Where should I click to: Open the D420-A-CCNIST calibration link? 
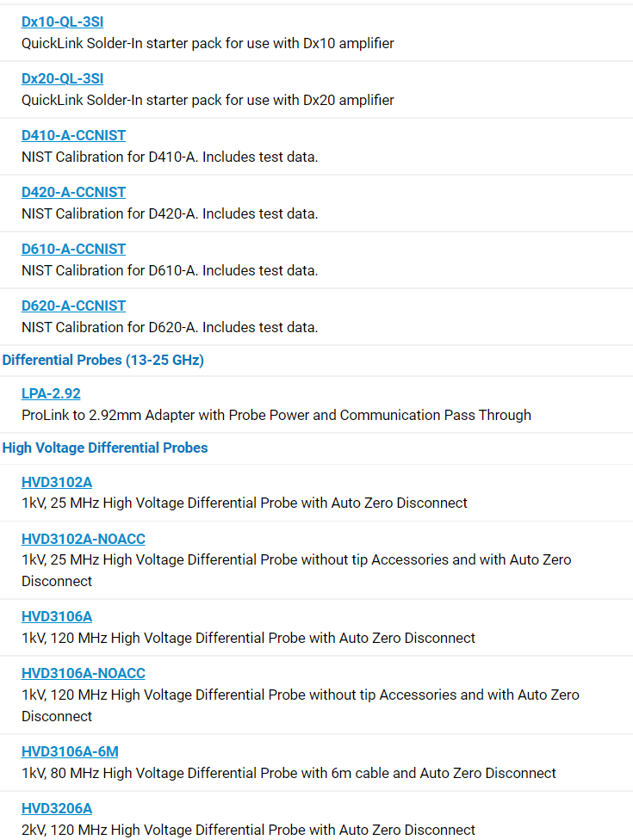coord(73,192)
